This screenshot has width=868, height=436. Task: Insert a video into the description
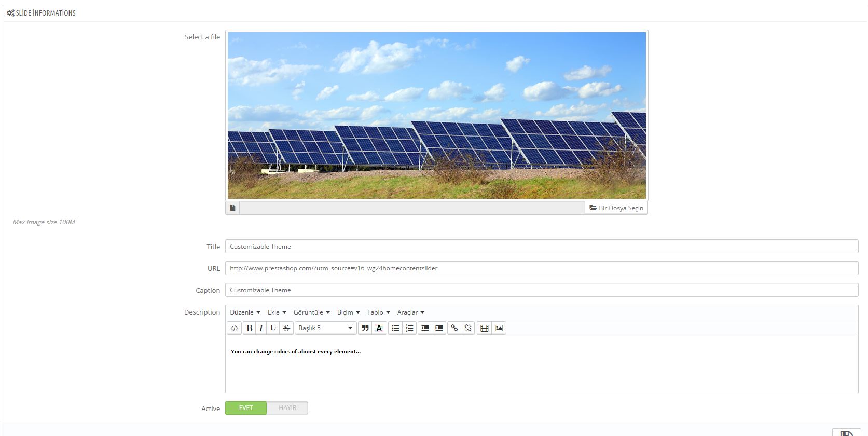(x=485, y=328)
